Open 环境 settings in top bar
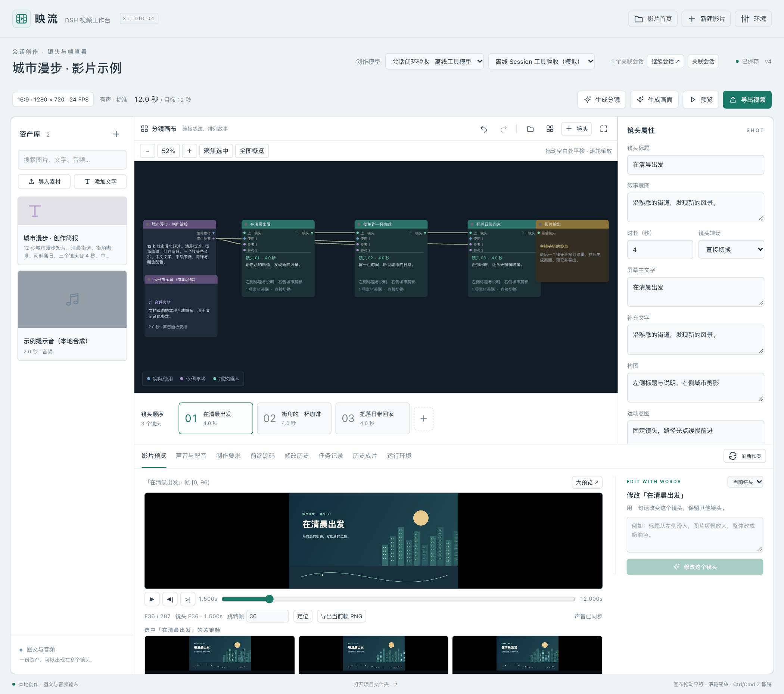Viewport: 784px width, 694px height. (x=753, y=19)
